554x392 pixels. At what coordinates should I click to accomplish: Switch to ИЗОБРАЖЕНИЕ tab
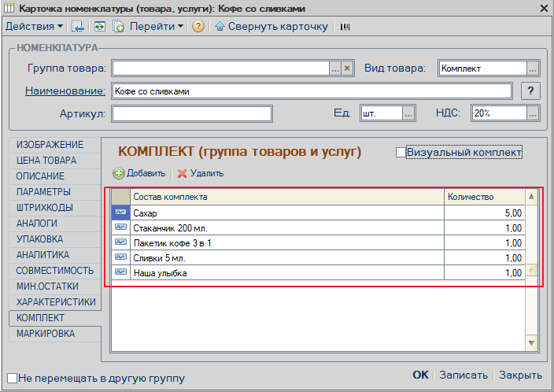pos(55,145)
